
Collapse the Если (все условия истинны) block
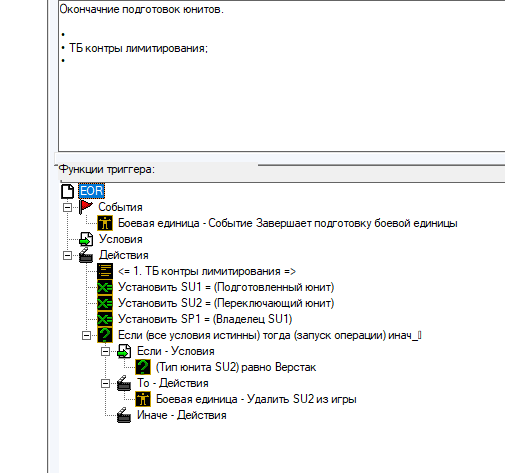[x=86, y=335]
